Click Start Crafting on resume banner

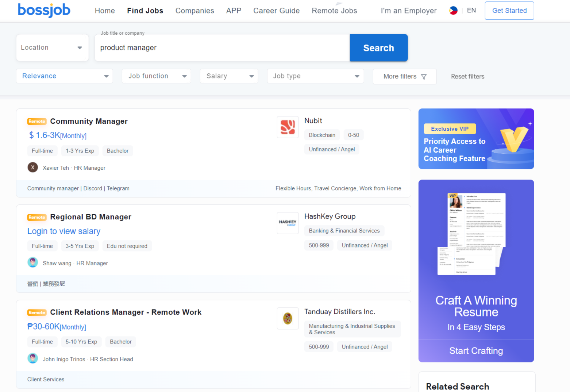point(476,351)
